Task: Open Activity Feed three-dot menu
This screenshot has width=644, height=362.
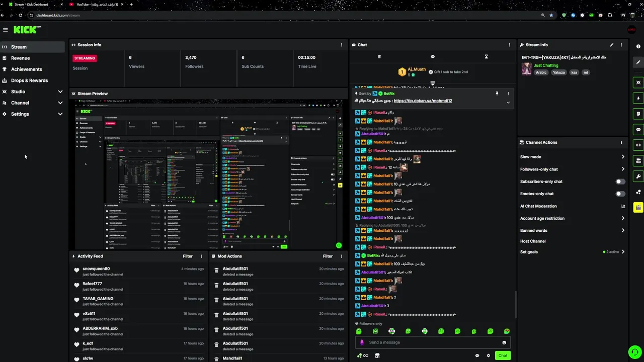Action: [201, 256]
